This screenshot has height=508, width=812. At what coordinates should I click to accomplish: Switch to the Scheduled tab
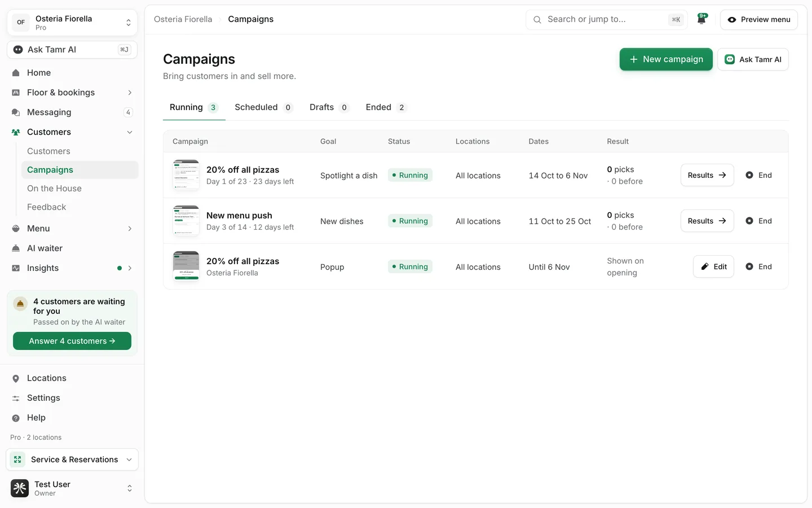(x=263, y=107)
